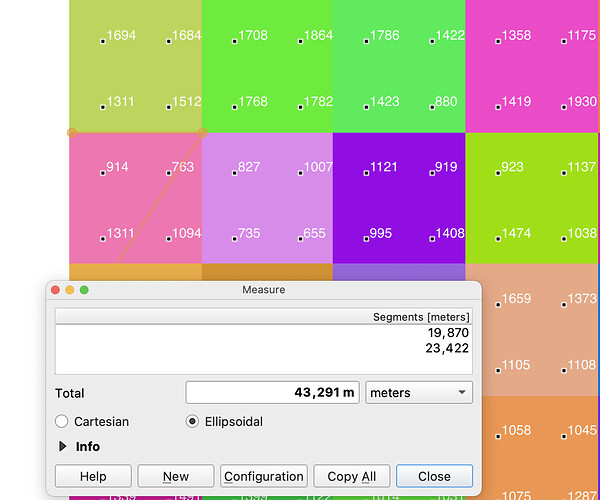Click the point labeled 1058

pos(498,436)
